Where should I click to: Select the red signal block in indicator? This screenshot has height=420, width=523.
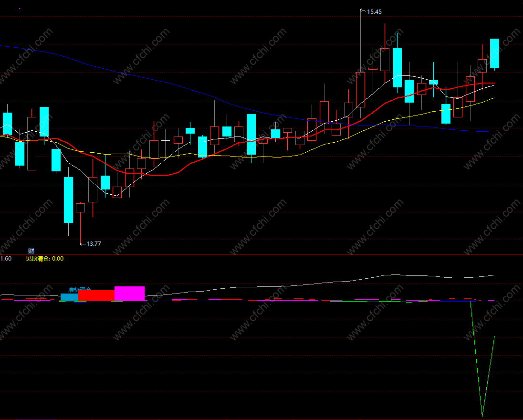pyautogui.click(x=96, y=295)
